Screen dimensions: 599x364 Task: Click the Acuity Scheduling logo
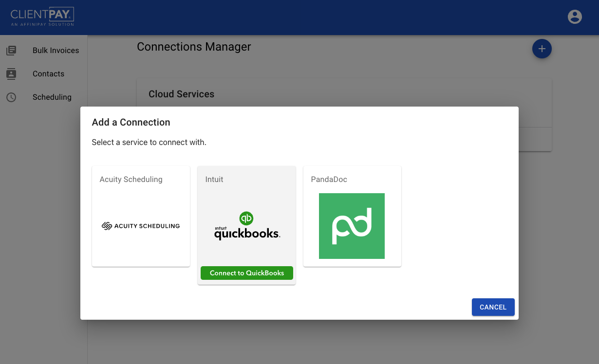[141, 226]
